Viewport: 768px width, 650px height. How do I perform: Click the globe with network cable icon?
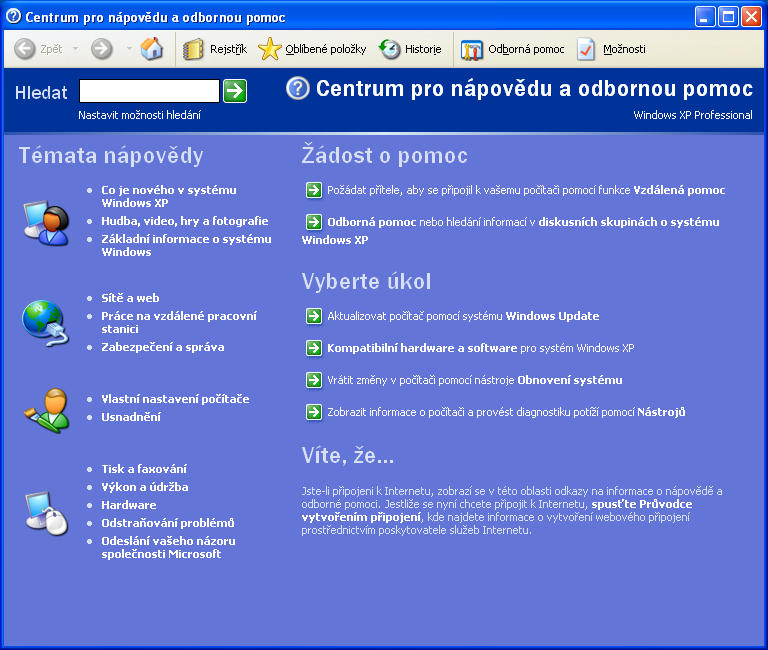(46, 323)
